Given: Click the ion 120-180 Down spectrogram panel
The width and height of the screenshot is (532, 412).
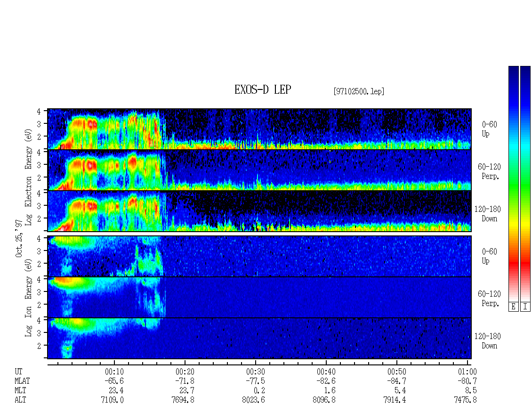Looking at the screenshot, I should click(x=259, y=339).
